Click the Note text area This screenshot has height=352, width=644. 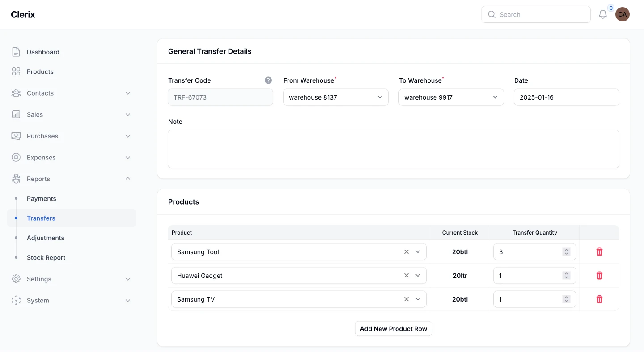point(394,149)
